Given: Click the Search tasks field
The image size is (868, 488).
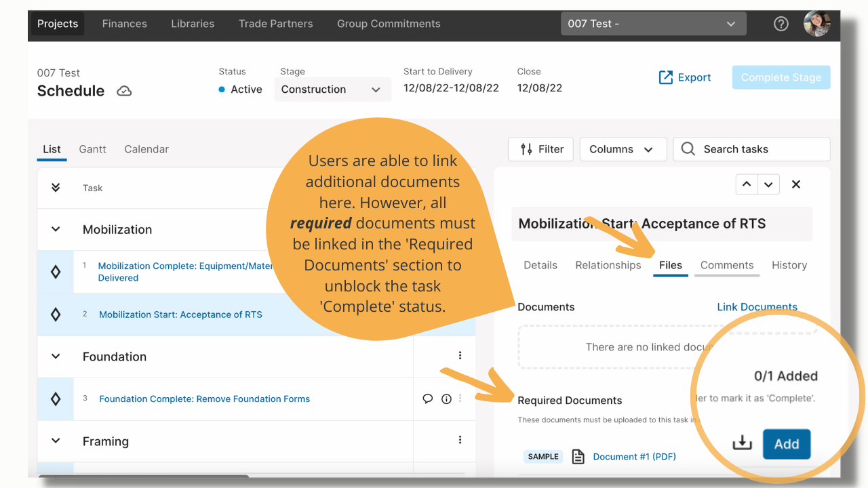Looking at the screenshot, I should point(751,149).
